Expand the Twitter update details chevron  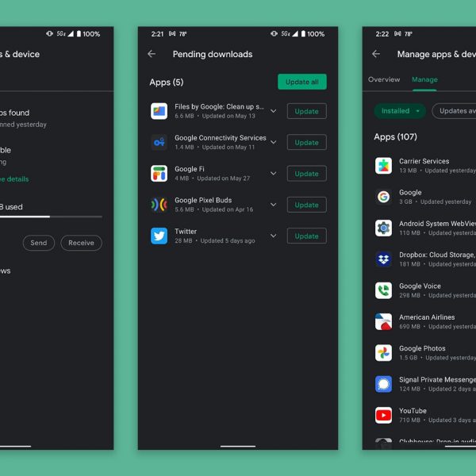(273, 236)
